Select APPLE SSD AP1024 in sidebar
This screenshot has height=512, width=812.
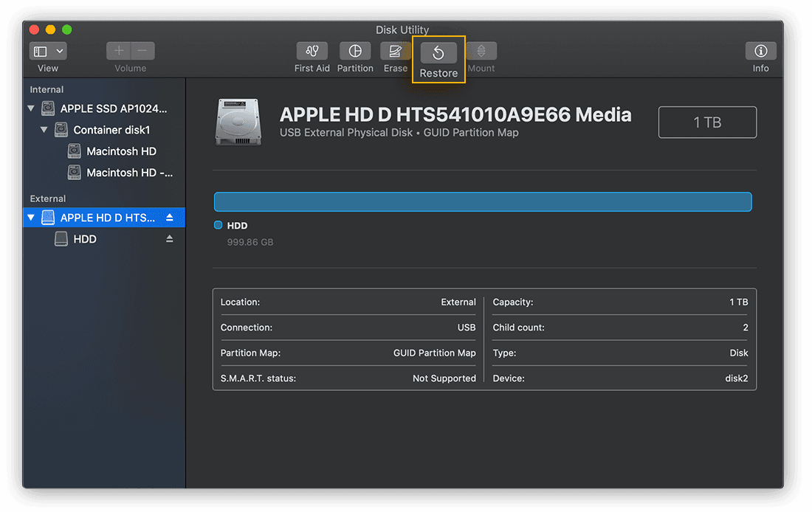(x=103, y=108)
